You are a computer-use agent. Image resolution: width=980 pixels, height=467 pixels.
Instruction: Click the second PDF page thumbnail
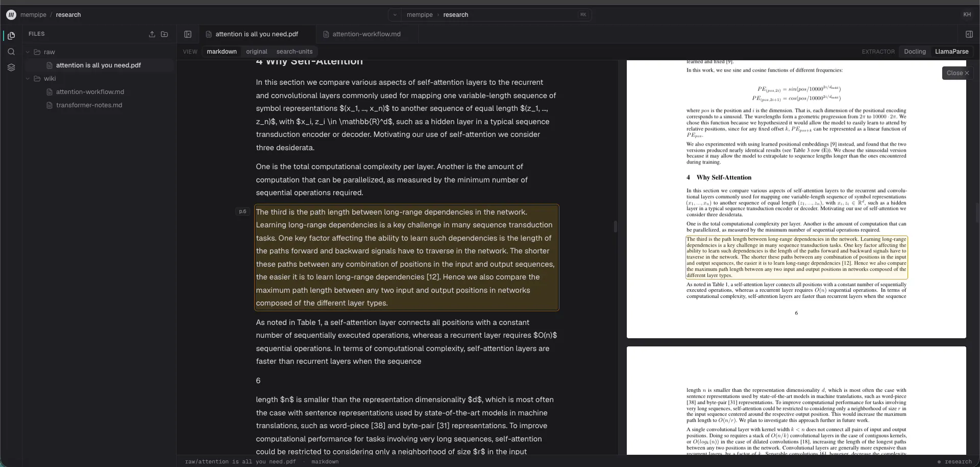click(796, 401)
